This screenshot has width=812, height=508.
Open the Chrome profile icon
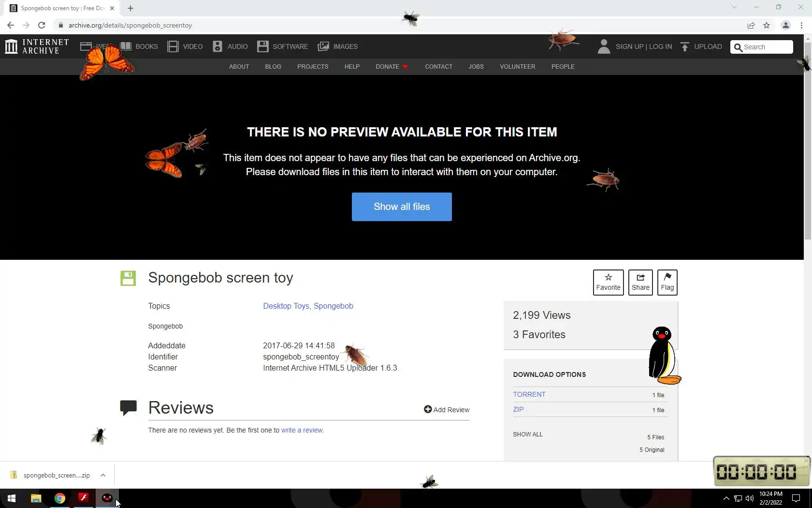(786, 25)
